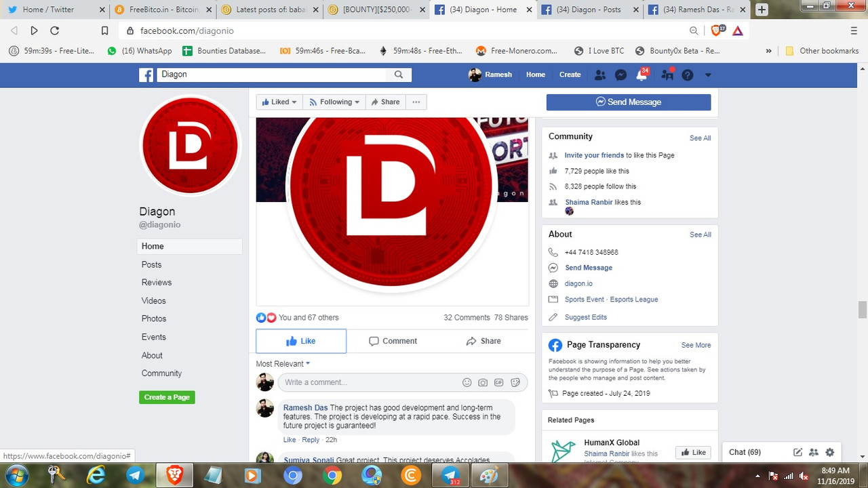The image size is (868, 488).
Task: Click the compose new message icon in the Chat bar
Action: 798,452
